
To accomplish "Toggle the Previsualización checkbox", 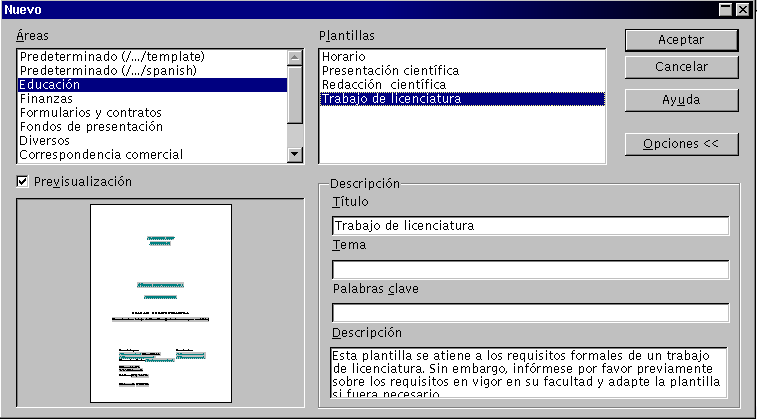I will pos(23,181).
